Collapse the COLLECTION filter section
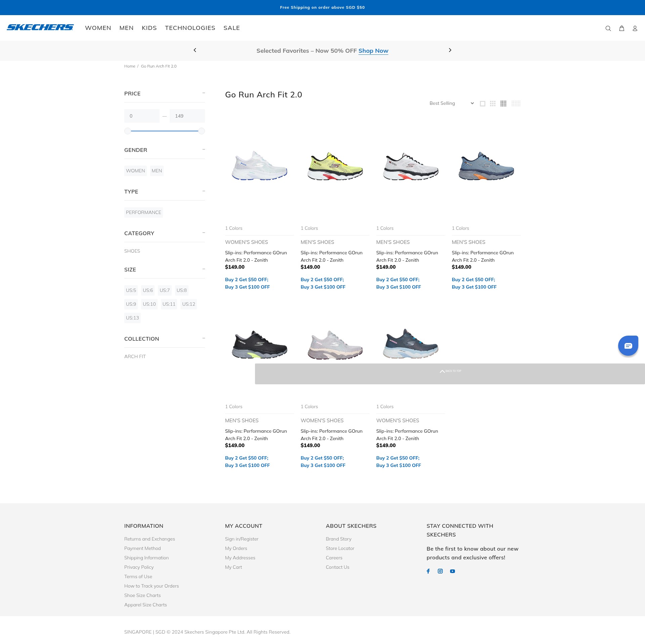The height and width of the screenshot is (644, 645). click(204, 338)
